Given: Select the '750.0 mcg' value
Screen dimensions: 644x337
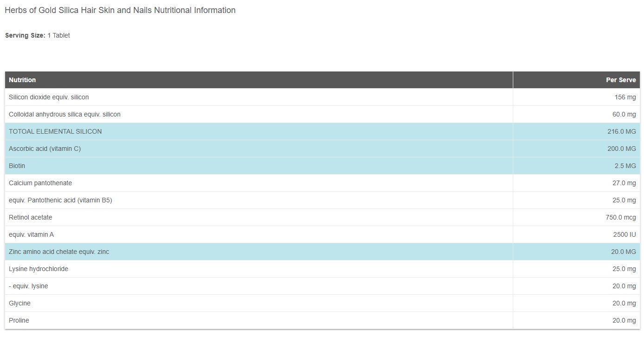Looking at the screenshot, I should 621,217.
